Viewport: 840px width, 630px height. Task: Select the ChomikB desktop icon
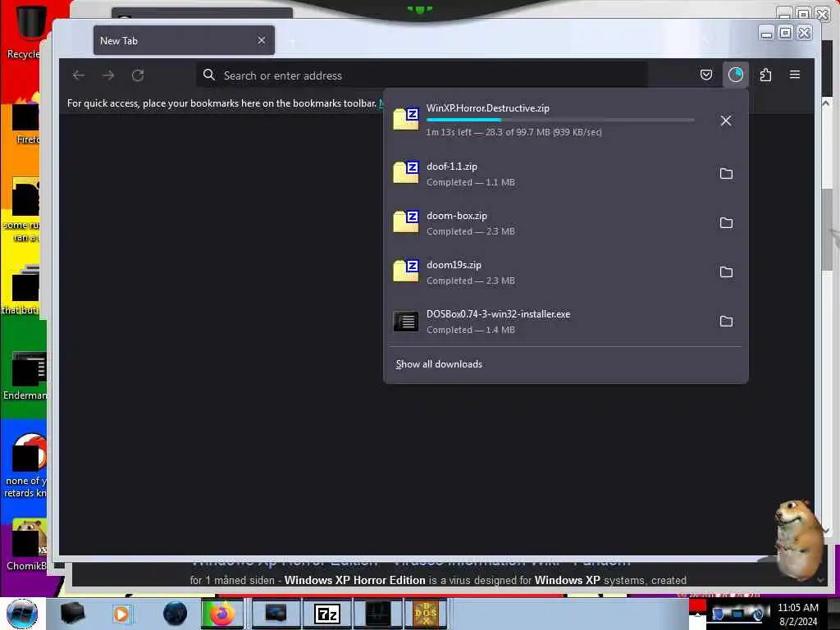25,544
